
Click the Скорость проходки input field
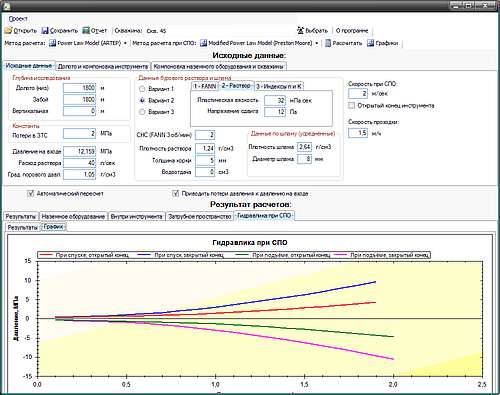pyautogui.click(x=358, y=133)
